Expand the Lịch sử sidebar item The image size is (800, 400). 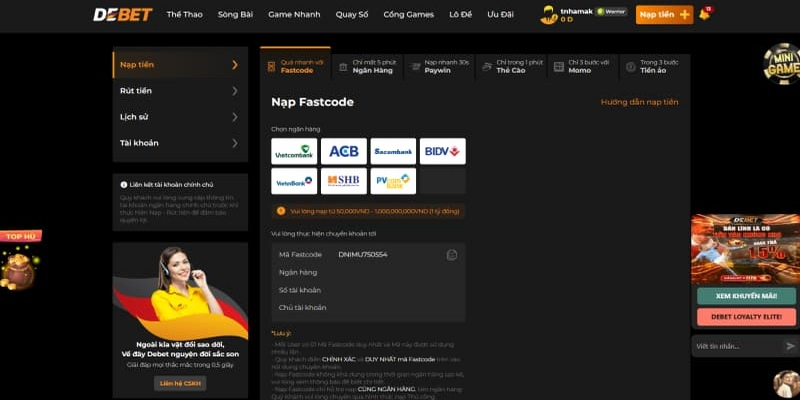point(180,117)
